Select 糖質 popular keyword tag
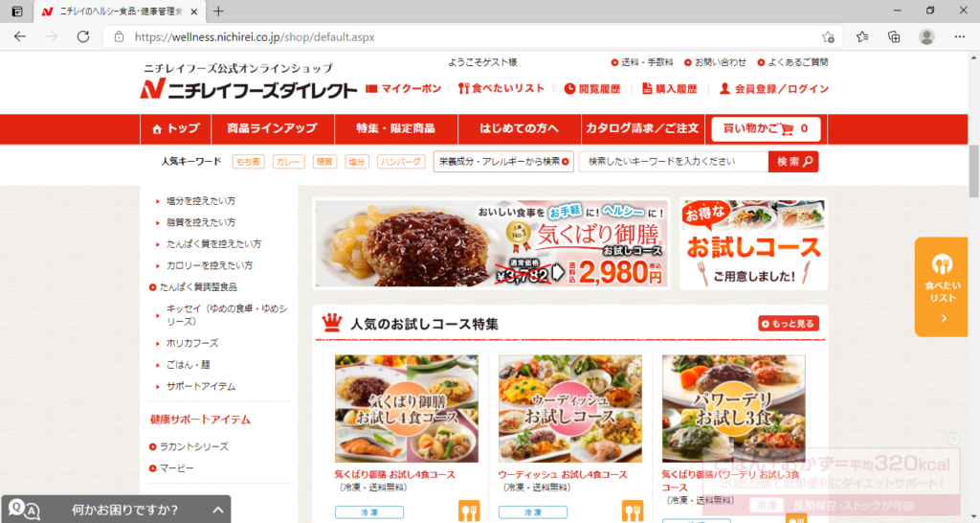The image size is (980, 523). coord(324,162)
